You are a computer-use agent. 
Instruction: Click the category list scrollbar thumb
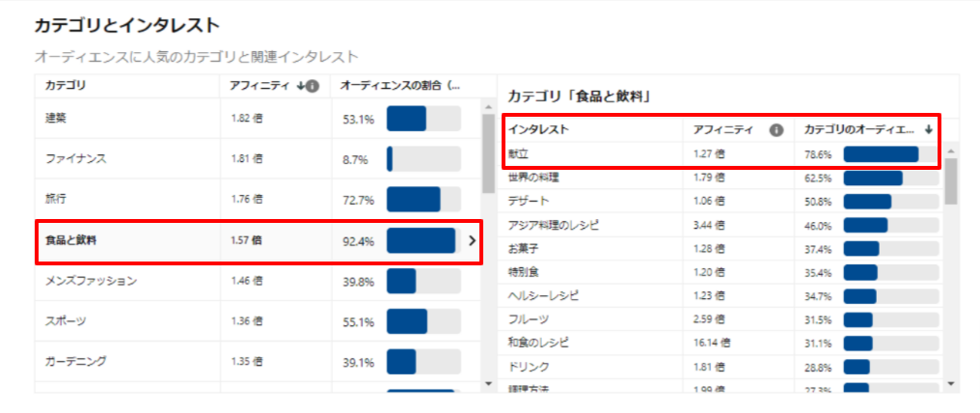click(489, 146)
